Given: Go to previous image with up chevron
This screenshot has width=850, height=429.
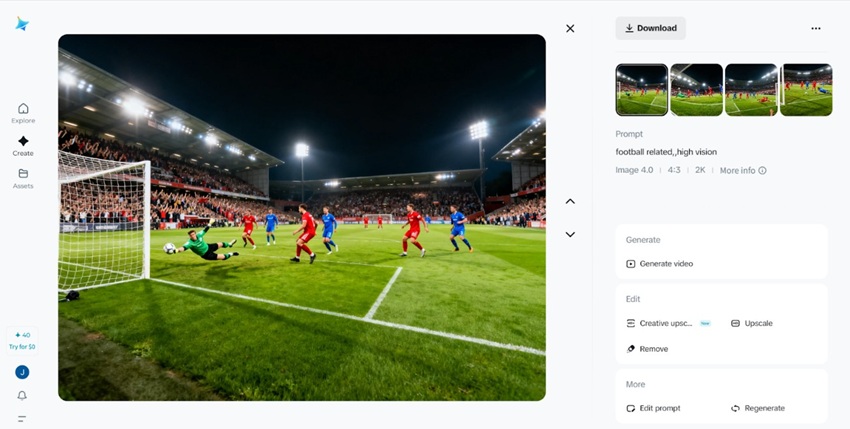Looking at the screenshot, I should coord(570,201).
